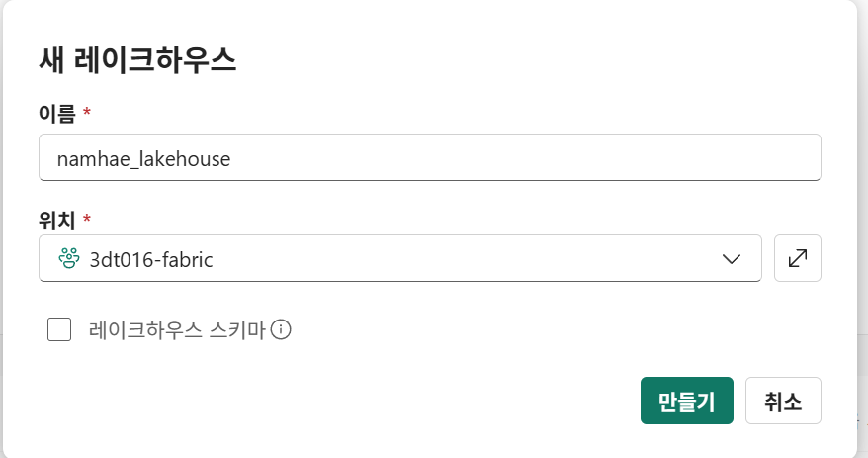
Task: Click blank space between 3dt016-fabric and chevron
Action: 465,258
